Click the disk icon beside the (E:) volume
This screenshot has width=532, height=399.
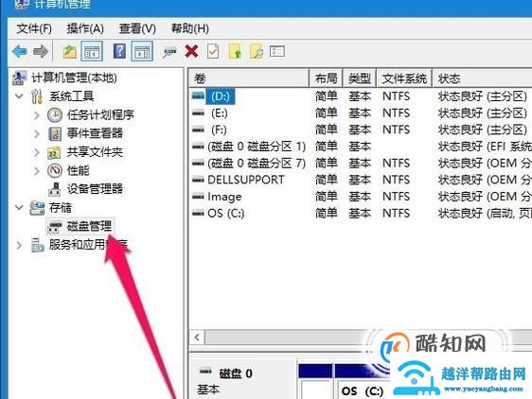[x=198, y=113]
